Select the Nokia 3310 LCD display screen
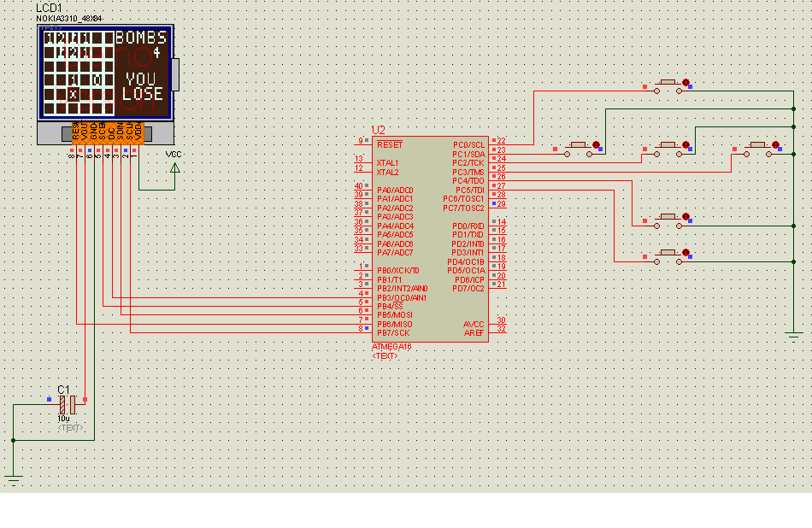 (x=106, y=72)
